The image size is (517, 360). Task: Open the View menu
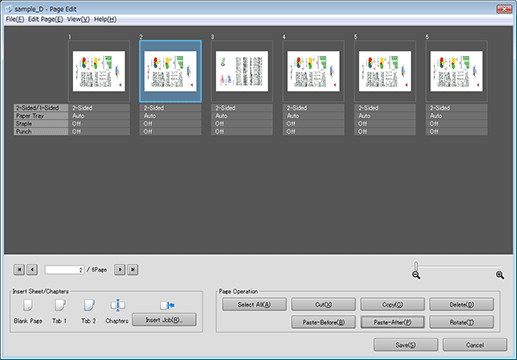78,19
